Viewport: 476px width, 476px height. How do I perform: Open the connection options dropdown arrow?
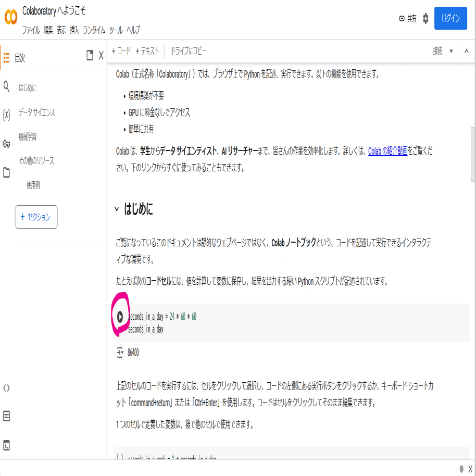click(x=451, y=51)
